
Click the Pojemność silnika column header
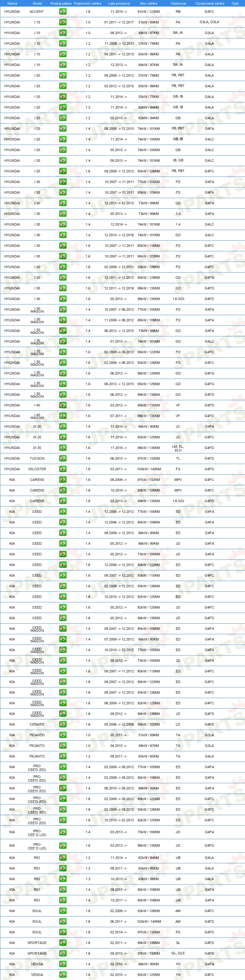click(x=88, y=3)
